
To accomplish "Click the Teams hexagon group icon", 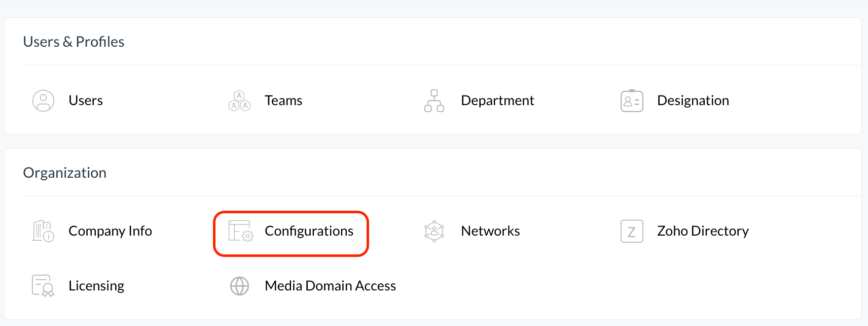I will point(239,101).
